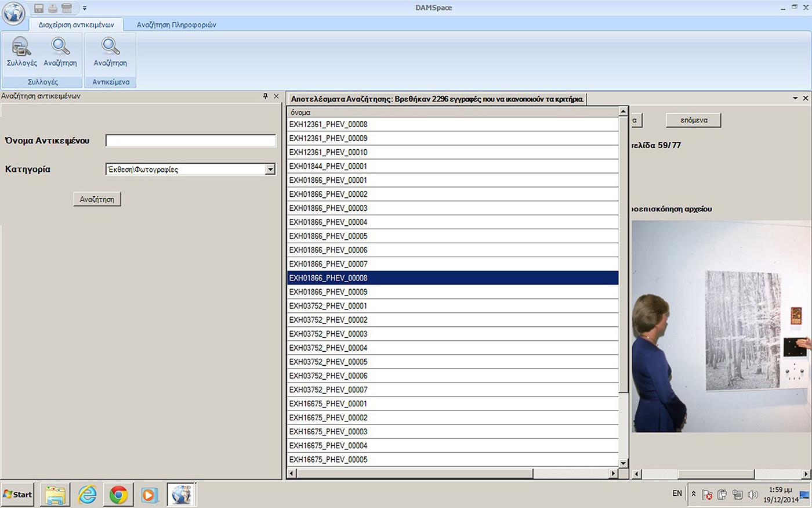Click the Συλλογές collections ribbon icon

click(21, 52)
